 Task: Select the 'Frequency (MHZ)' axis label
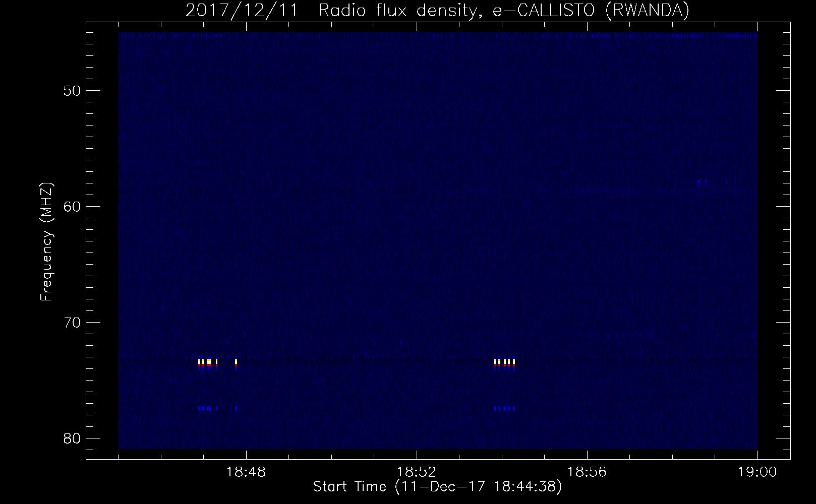pos(46,242)
